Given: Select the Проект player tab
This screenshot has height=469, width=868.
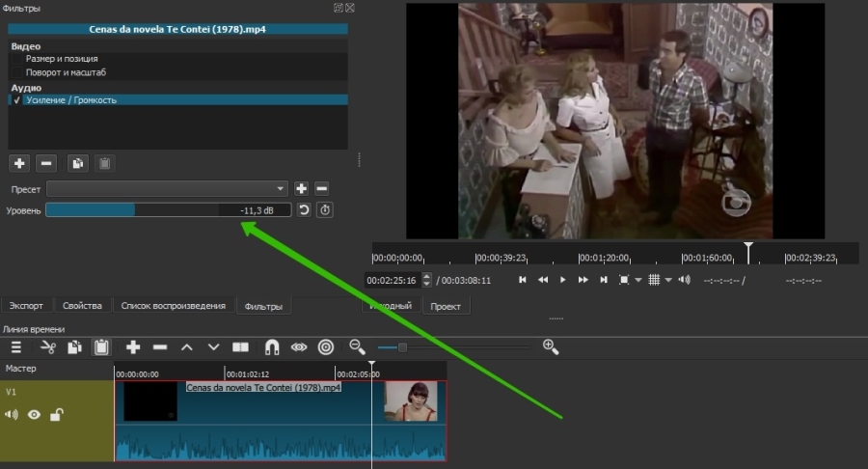Looking at the screenshot, I should [446, 306].
